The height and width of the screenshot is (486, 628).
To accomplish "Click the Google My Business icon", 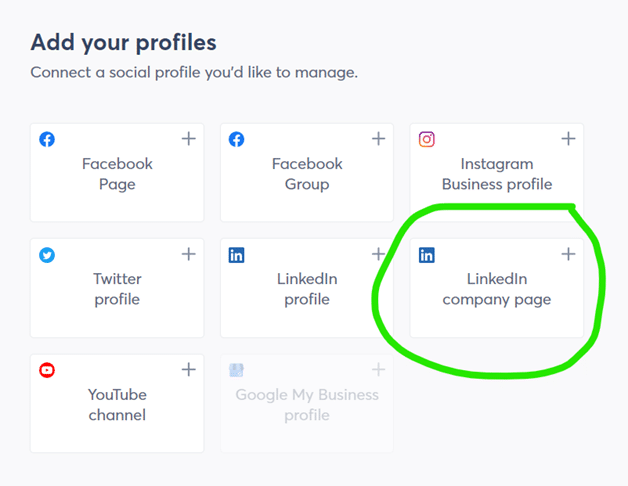I will click(237, 371).
